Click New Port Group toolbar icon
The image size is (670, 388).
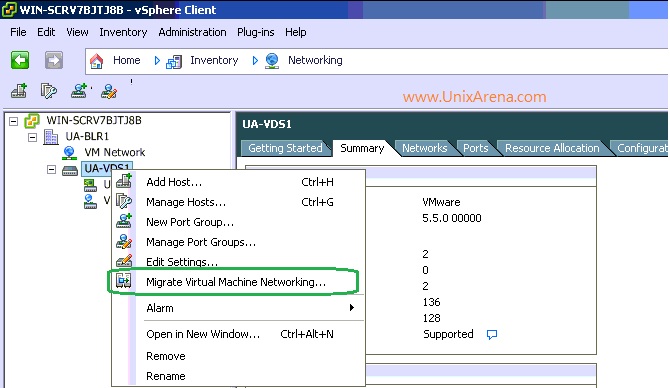[x=79, y=91]
